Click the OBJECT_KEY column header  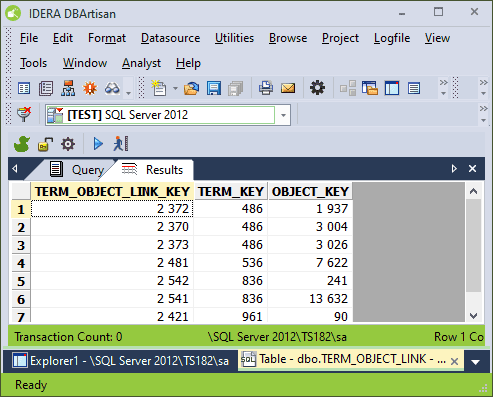tap(310, 192)
